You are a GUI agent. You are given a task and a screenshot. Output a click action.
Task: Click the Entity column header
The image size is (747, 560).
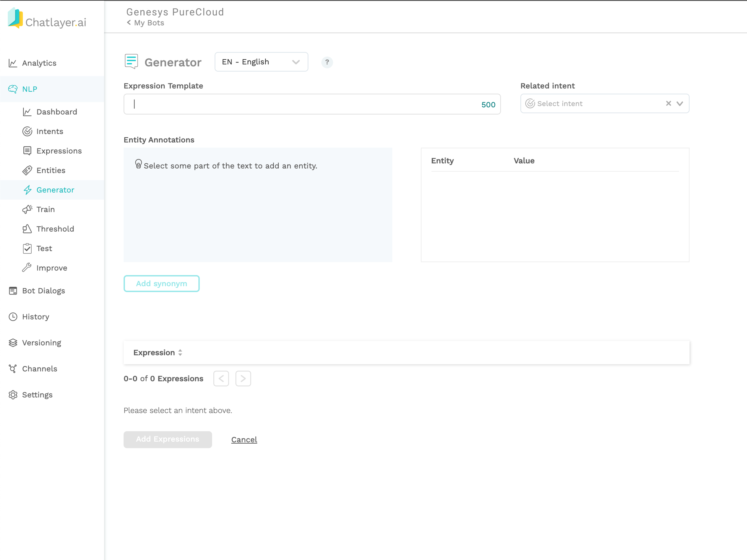coord(442,161)
